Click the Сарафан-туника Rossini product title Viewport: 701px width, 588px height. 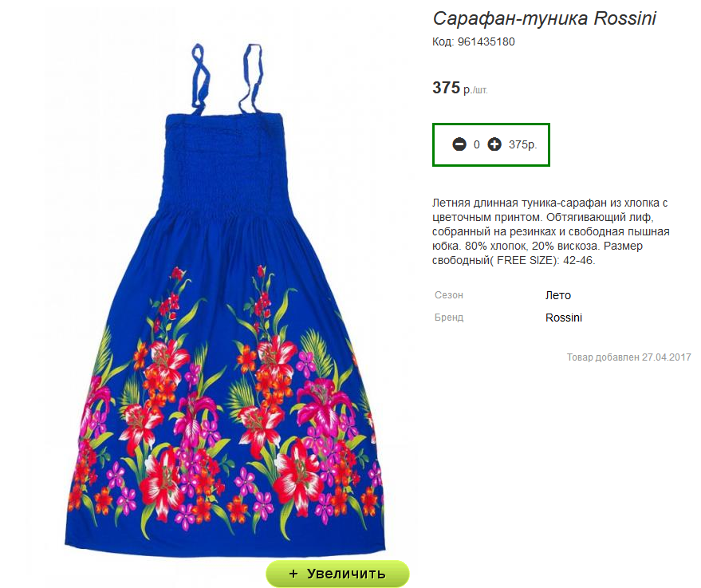coord(544,18)
